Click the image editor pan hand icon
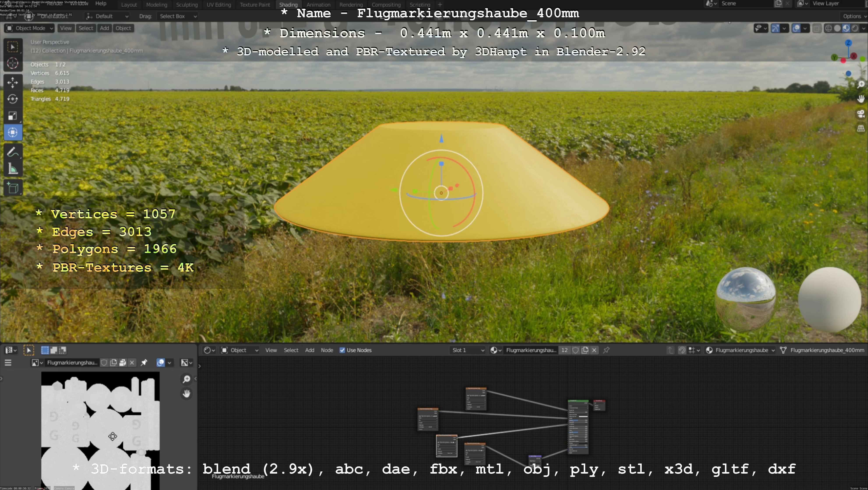868x490 pixels. pos(186,394)
